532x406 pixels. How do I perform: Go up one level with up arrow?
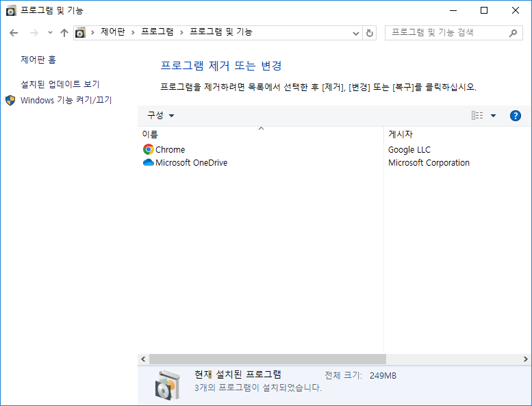64,33
